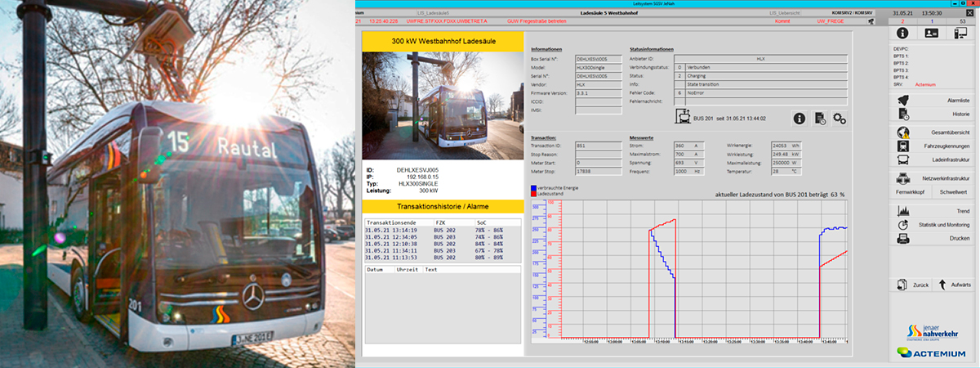Image resolution: width=980 pixels, height=368 pixels.
Task: Navigate up with Aufwärts button
Action: pos(954,285)
